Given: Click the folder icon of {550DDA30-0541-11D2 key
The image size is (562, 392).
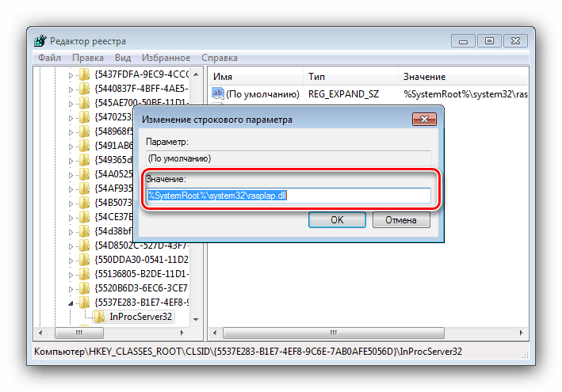Looking at the screenshot, I should 84,260.
